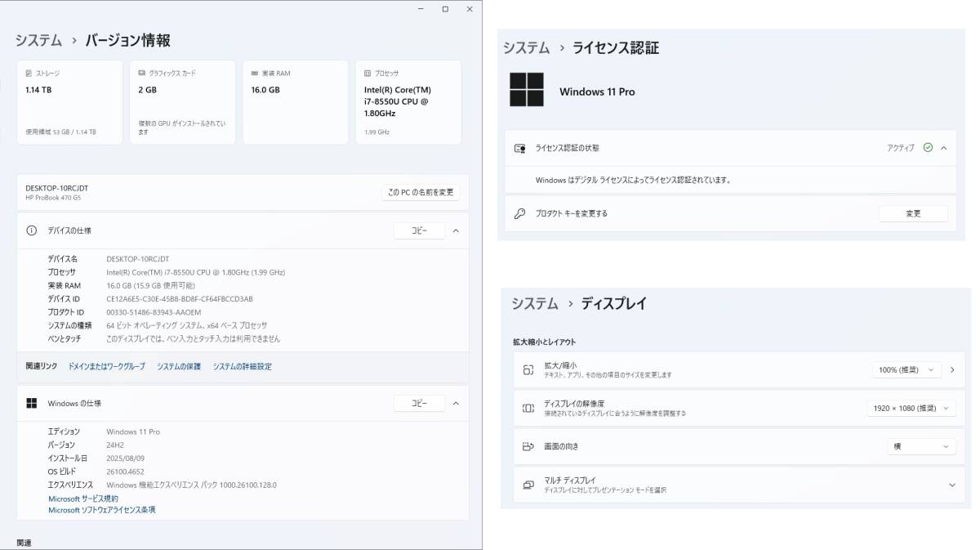Open the 拡大/縮小 details arrow
The image size is (980, 550).
coord(951,369)
